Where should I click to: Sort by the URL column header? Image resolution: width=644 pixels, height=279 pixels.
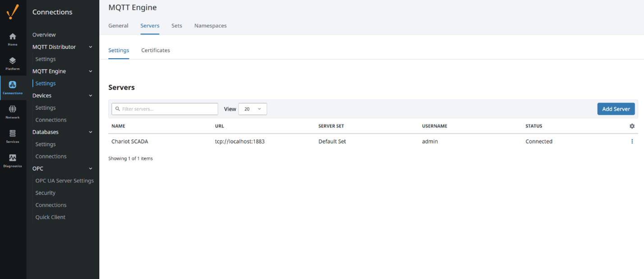219,126
